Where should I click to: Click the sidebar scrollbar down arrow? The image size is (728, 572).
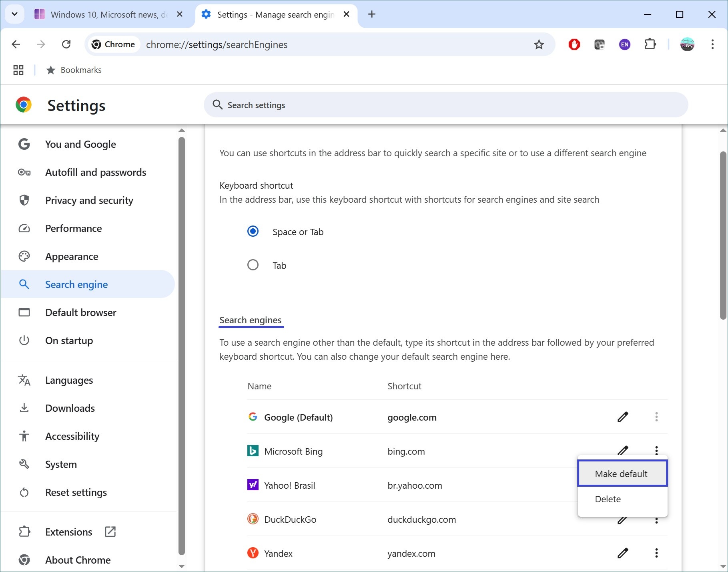pos(182,566)
